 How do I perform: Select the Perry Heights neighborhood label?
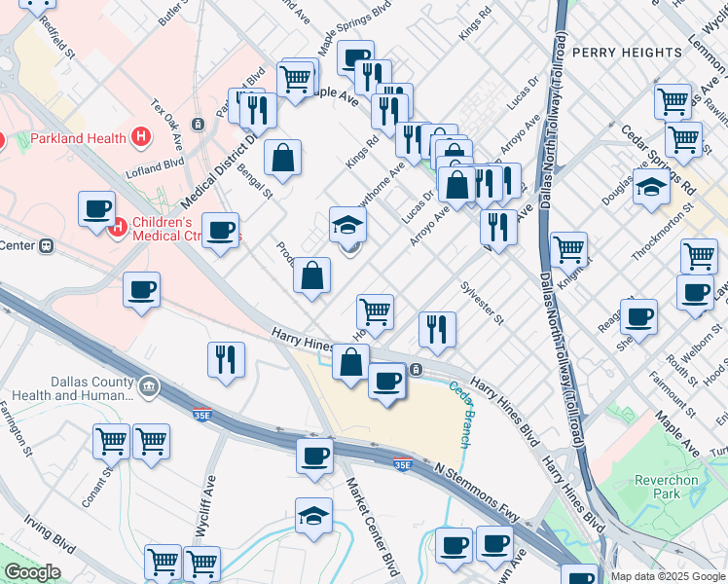[x=621, y=52]
